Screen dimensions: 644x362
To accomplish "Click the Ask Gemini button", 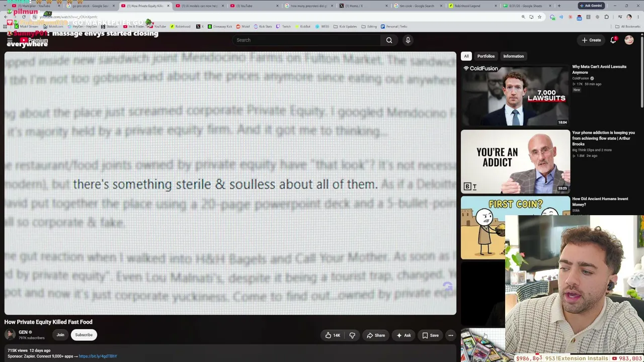I will click(591, 6).
